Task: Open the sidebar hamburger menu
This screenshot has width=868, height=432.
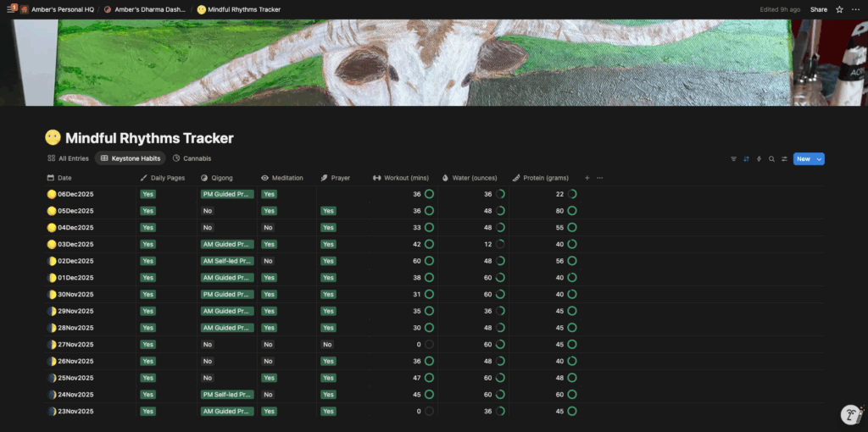Action: tap(10, 9)
